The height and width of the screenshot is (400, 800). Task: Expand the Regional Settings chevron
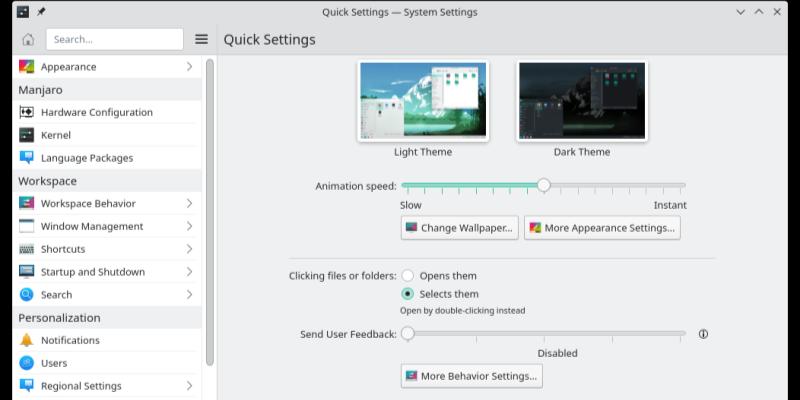189,386
